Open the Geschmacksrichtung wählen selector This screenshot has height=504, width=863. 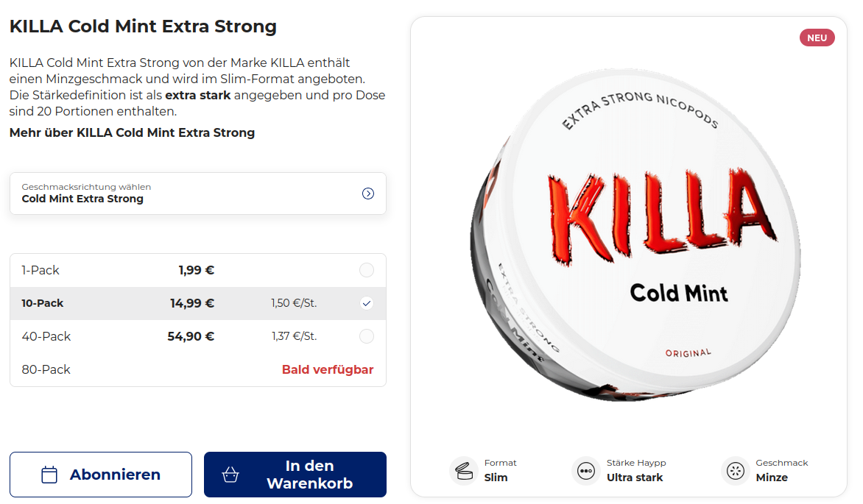[x=197, y=194]
